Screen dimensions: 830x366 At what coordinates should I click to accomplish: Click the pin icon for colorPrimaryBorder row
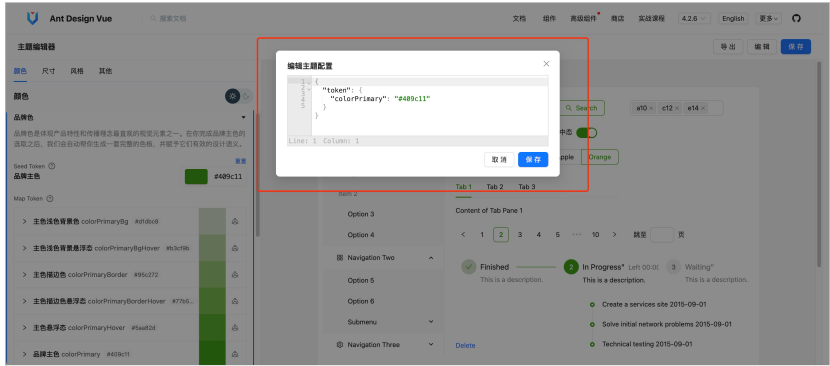point(235,274)
